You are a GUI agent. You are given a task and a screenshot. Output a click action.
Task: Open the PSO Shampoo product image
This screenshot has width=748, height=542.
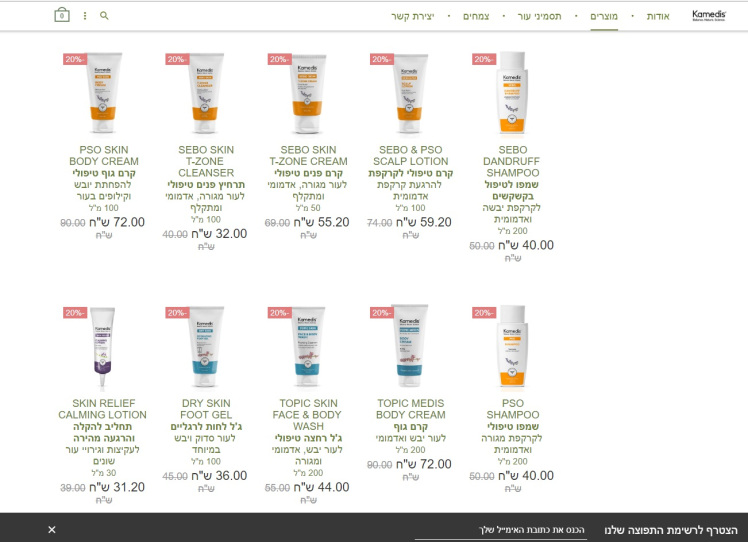(512, 346)
